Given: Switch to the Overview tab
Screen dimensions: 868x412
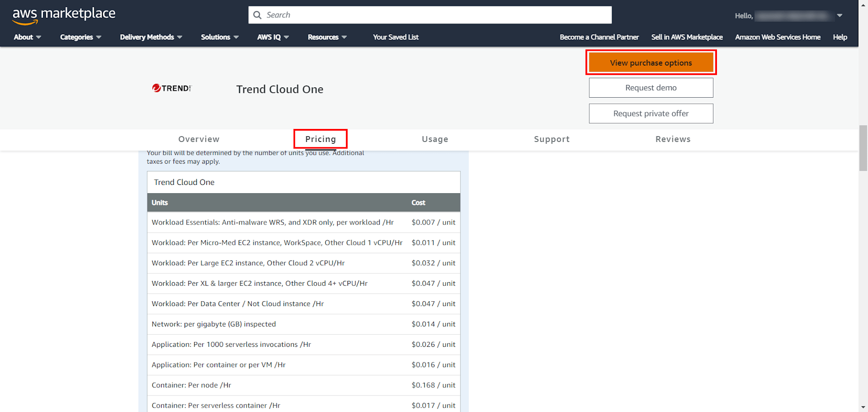Looking at the screenshot, I should pyautogui.click(x=199, y=139).
